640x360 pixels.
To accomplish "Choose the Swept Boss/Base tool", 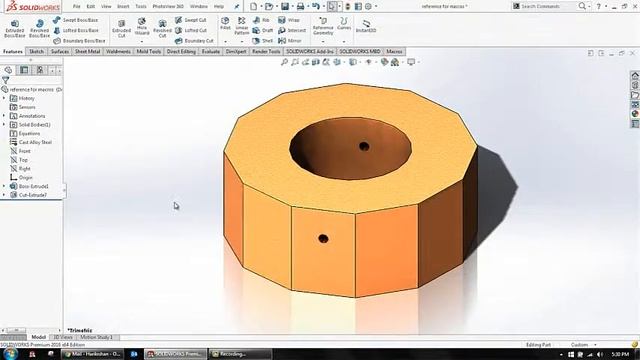I will (76, 20).
